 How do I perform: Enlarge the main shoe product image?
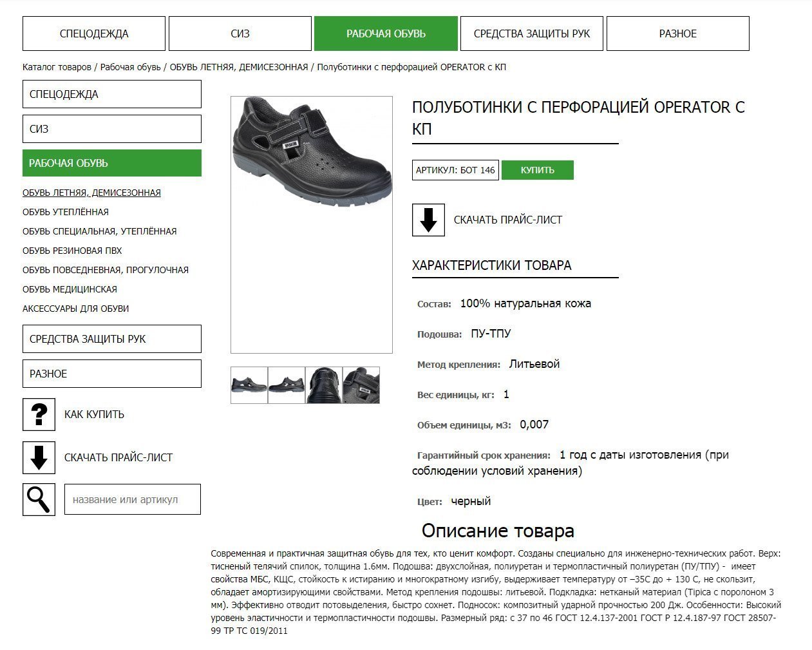pos(312,224)
